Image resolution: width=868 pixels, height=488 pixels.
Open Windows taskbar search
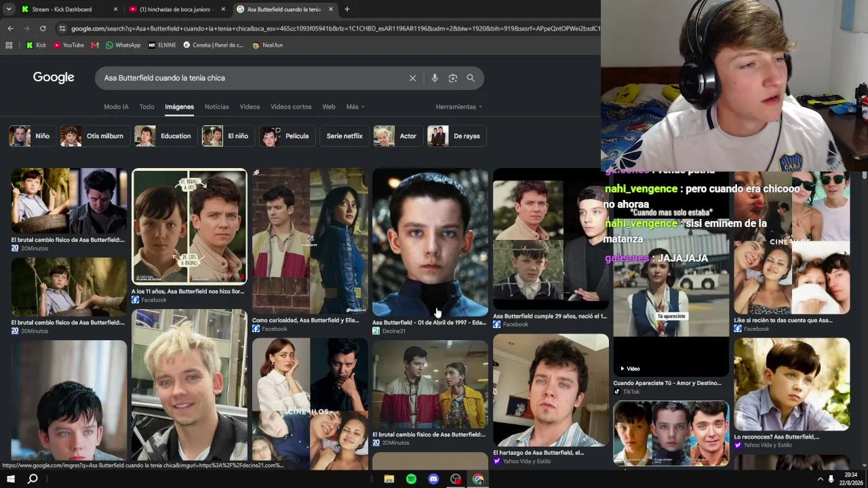(33, 479)
